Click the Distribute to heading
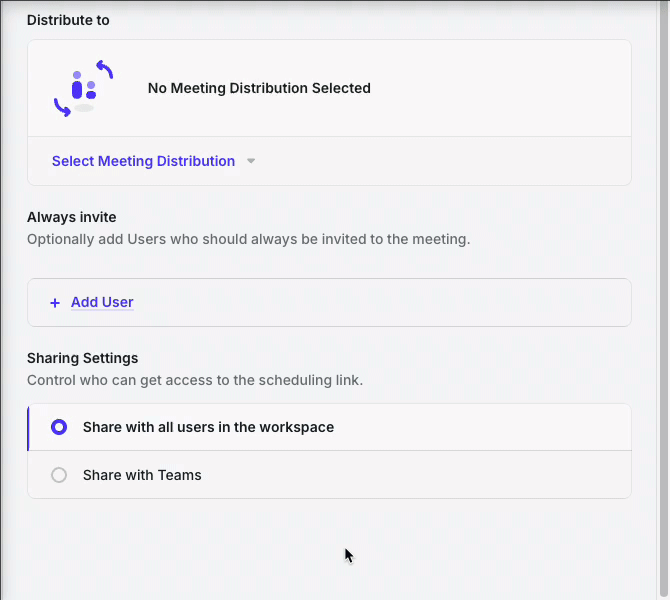 click(68, 20)
